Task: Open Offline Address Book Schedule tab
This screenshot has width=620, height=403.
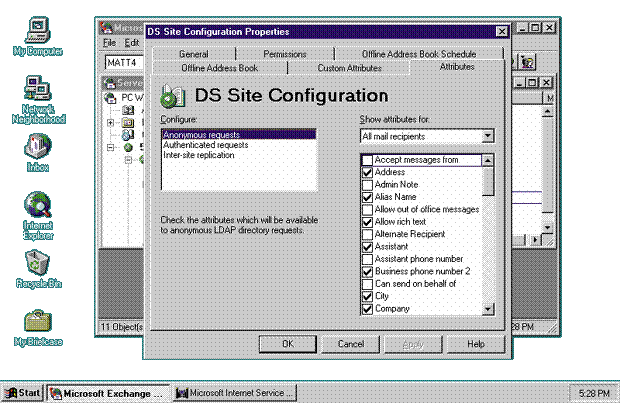Action: (x=419, y=54)
